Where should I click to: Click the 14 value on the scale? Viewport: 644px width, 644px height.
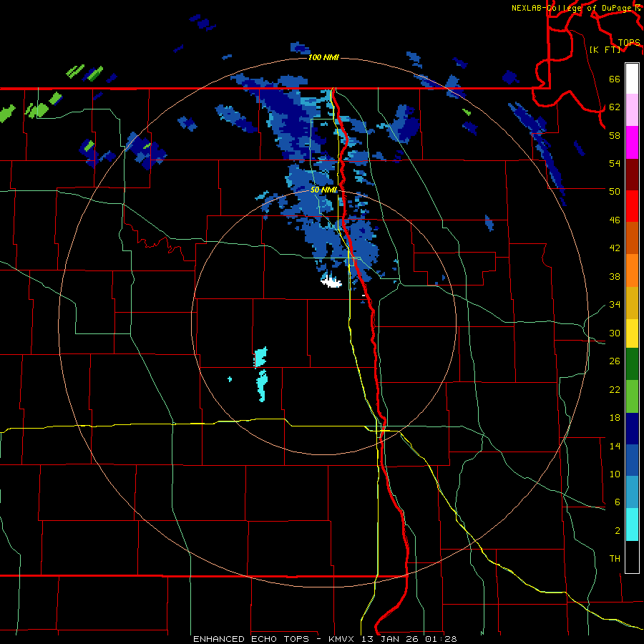click(x=615, y=446)
